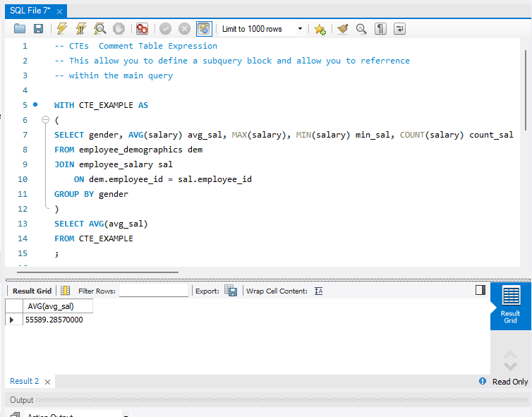
Task: Click the statement marker dot on line 5
Action: pos(35,104)
